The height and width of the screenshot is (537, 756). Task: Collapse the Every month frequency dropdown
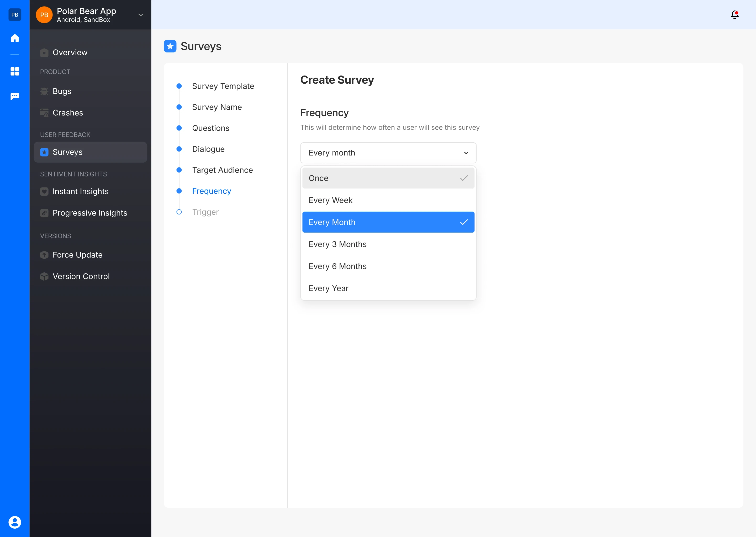click(388, 153)
